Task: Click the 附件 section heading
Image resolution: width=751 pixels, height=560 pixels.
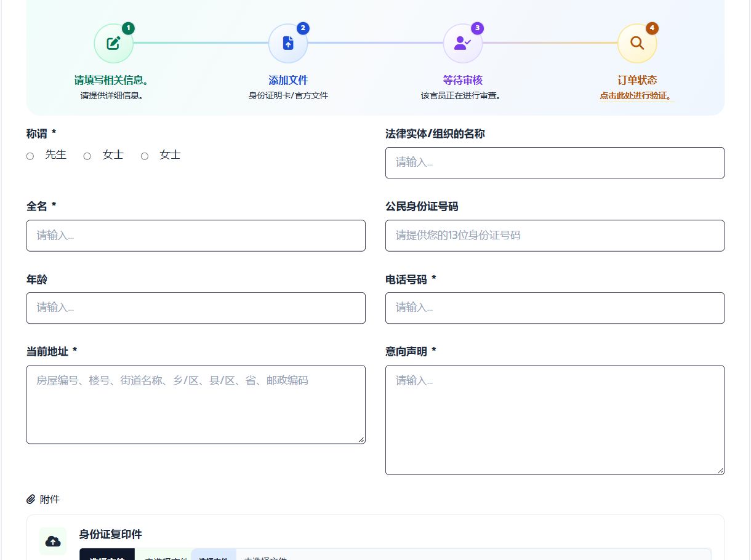Action: (x=50, y=499)
